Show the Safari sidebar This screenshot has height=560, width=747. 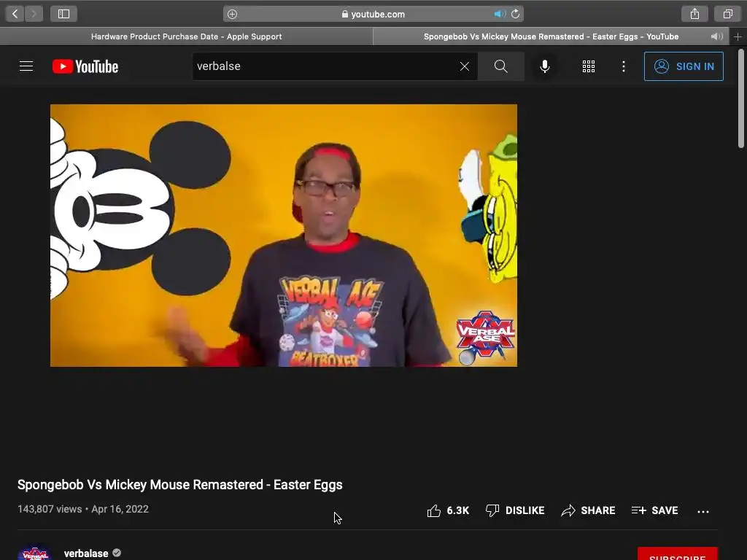[64, 14]
